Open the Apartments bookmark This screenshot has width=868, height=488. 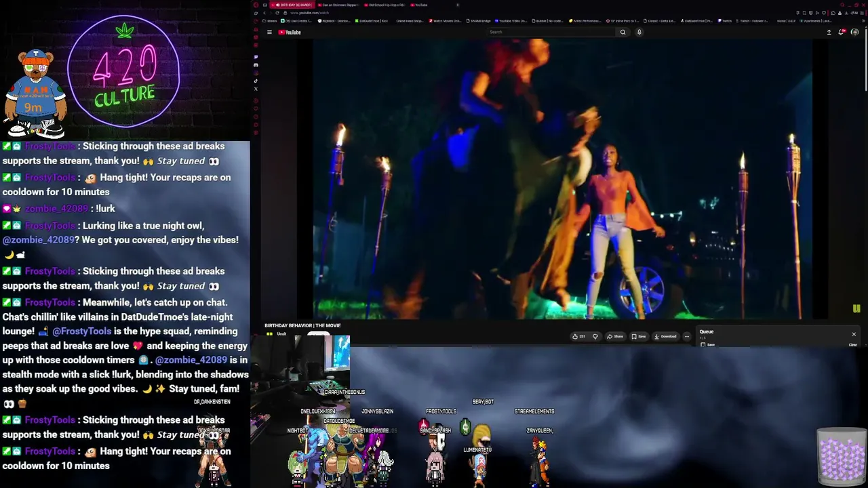[816, 21]
